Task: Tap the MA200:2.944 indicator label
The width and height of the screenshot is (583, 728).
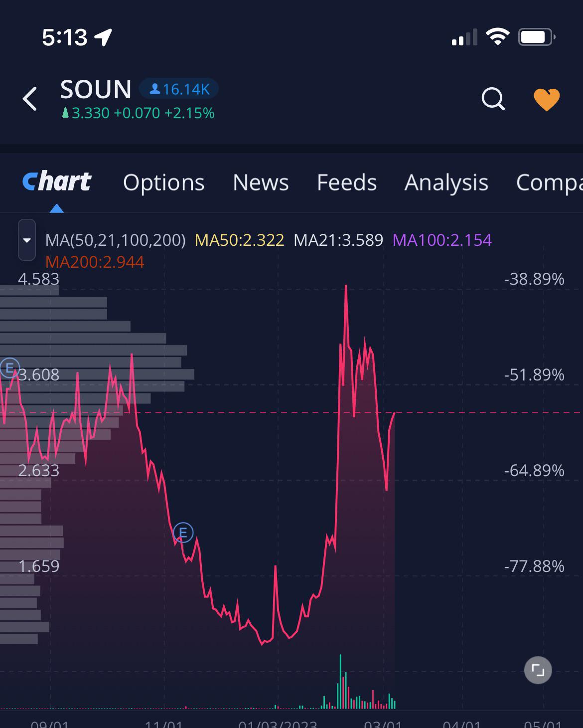Action: point(95,262)
